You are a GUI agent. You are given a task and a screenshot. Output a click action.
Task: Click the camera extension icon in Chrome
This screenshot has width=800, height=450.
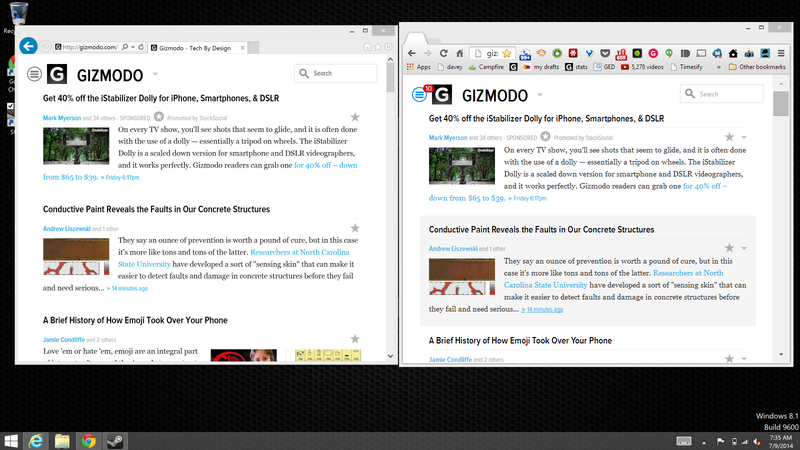pos(749,53)
